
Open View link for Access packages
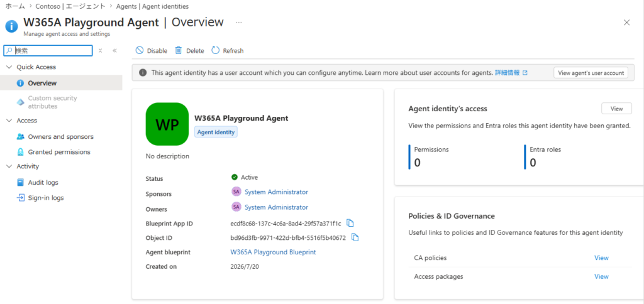point(601,276)
